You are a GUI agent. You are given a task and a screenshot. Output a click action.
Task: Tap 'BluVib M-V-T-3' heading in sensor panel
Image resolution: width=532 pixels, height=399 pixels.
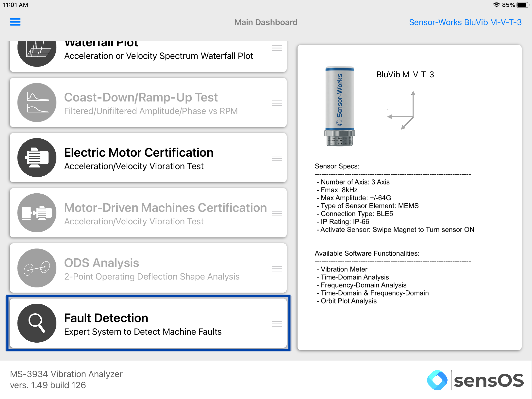click(x=405, y=74)
